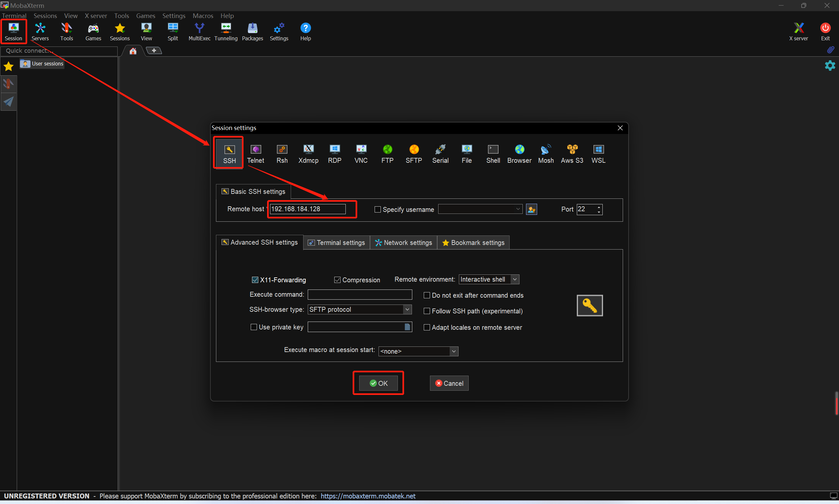This screenshot has height=504, width=839.
Task: Open the Games toolbar icon
Action: tap(93, 31)
